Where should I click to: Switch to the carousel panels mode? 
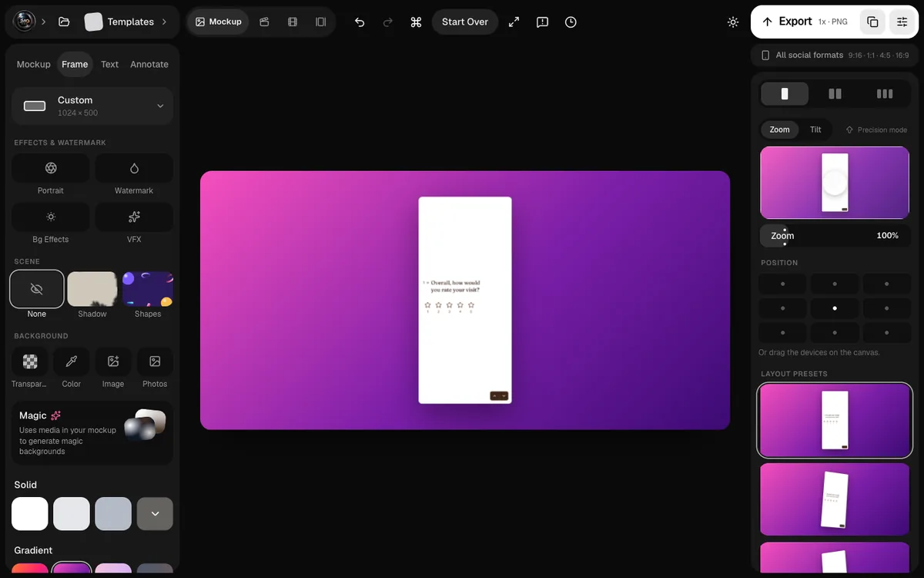pos(321,22)
